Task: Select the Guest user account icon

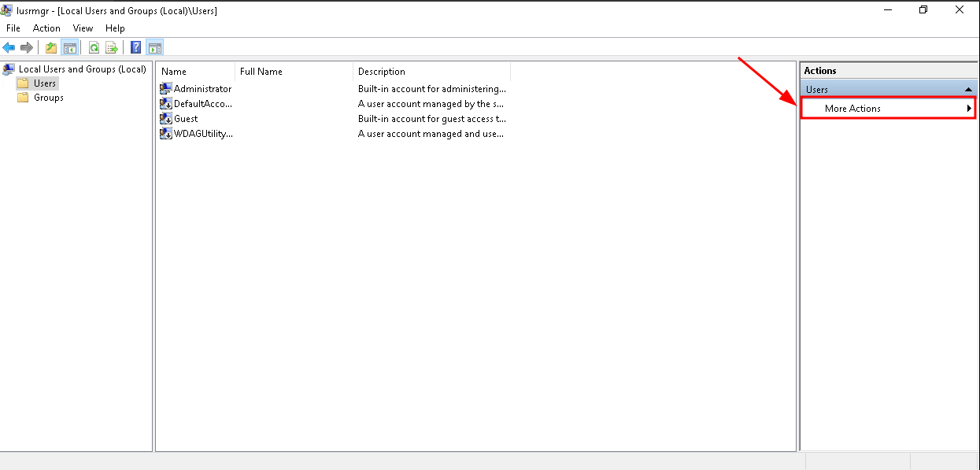Action: [166, 118]
